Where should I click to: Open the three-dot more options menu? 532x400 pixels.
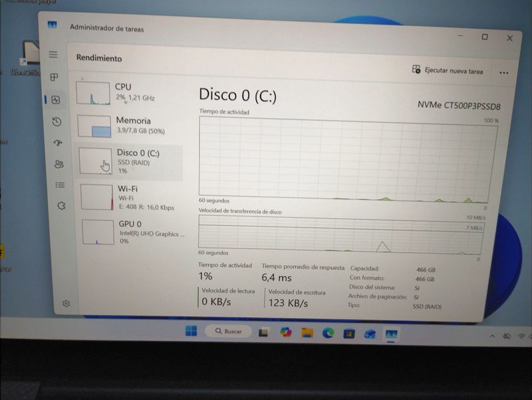(x=504, y=72)
